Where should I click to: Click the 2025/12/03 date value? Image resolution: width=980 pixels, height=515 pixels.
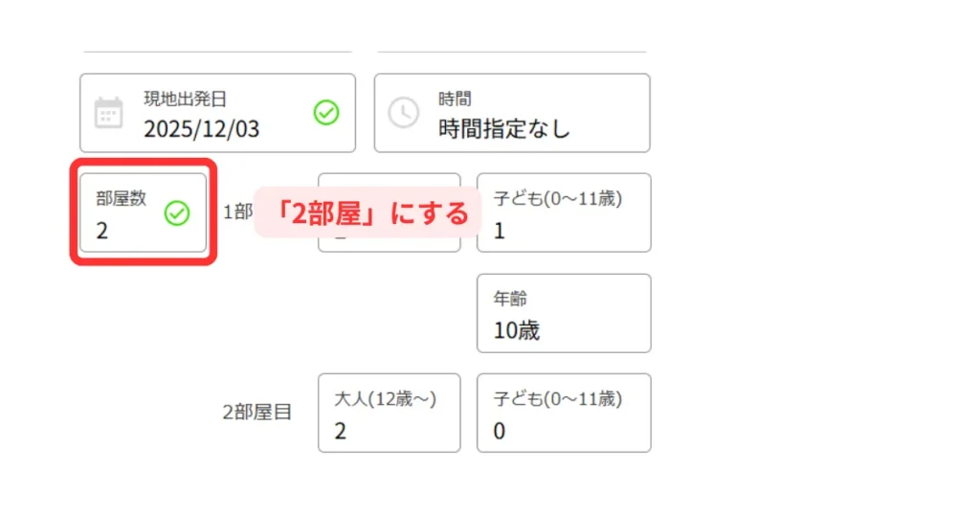point(202,129)
